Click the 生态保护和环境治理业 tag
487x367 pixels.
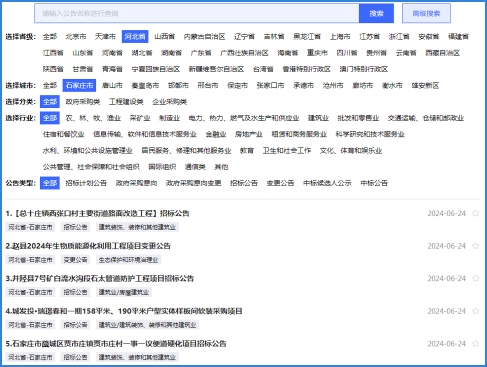pos(128,260)
